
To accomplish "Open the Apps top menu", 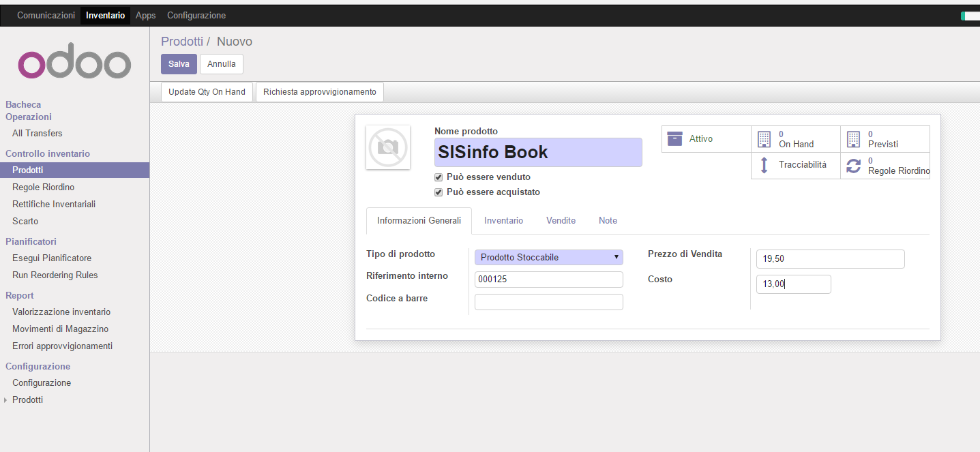I will pyautogui.click(x=146, y=15).
